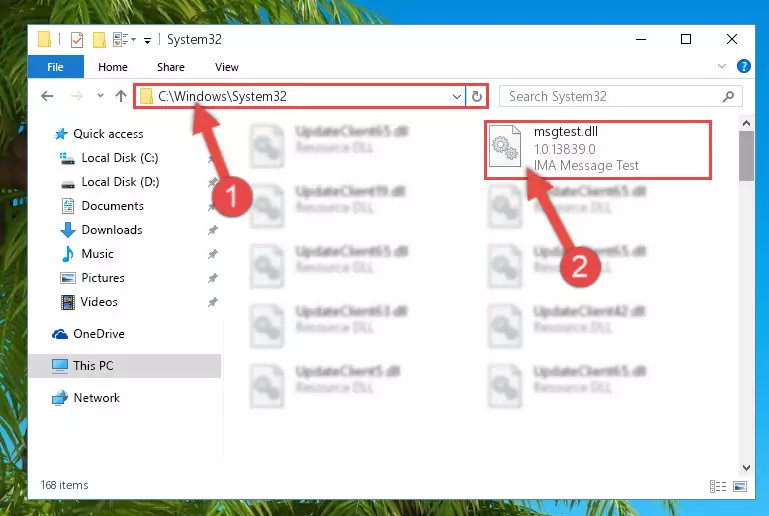Open Local Disk (C:) in sidebar

point(120,158)
